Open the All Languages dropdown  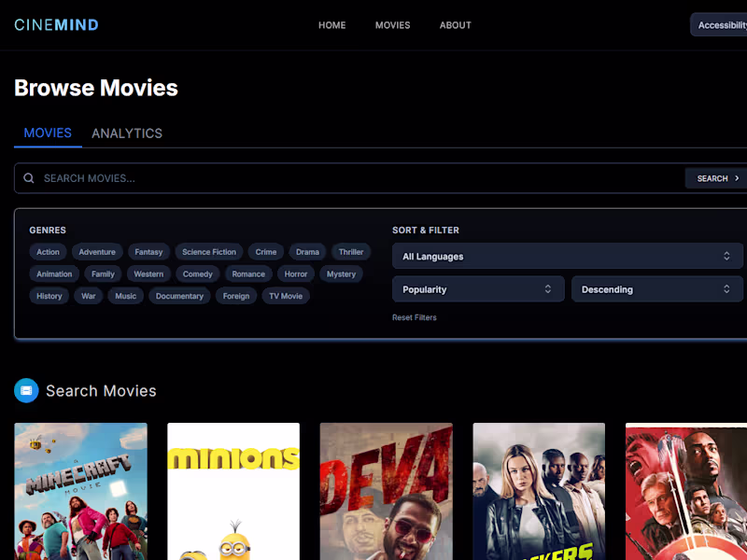(x=568, y=256)
